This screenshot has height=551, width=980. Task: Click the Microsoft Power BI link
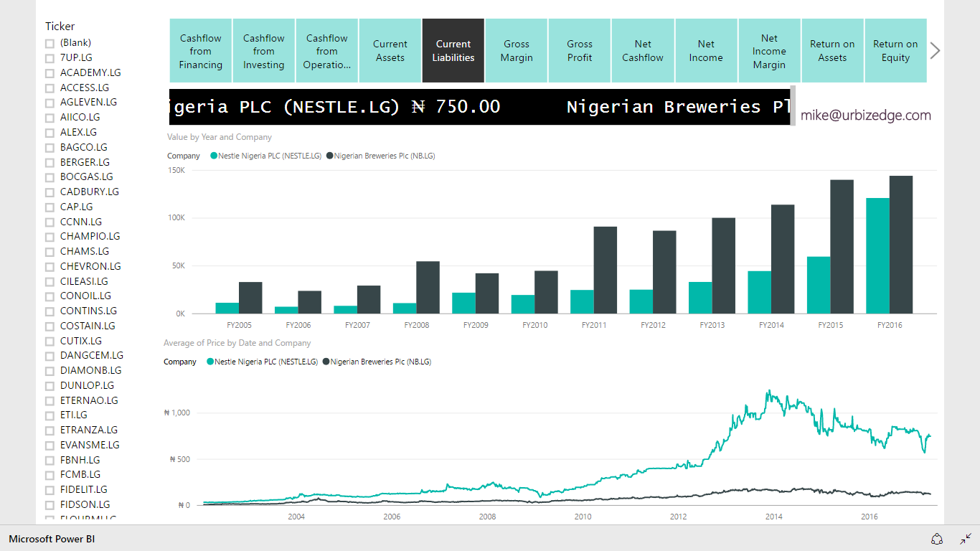click(52, 539)
